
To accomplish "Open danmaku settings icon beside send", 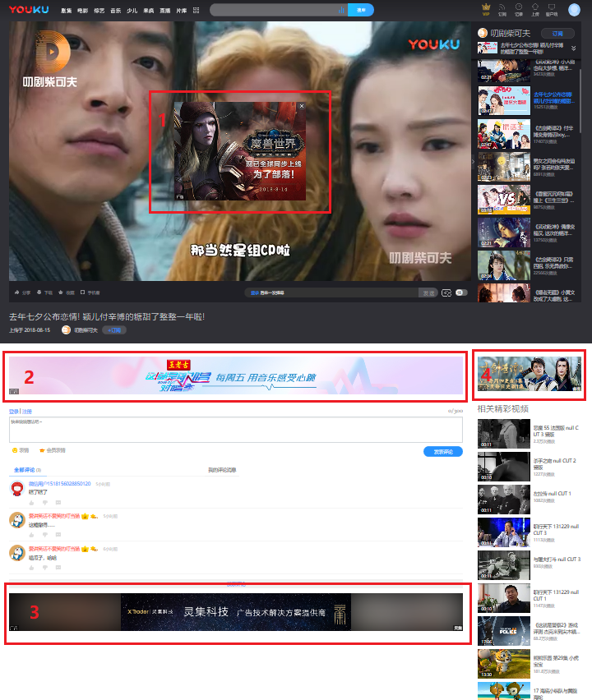I will (446, 292).
